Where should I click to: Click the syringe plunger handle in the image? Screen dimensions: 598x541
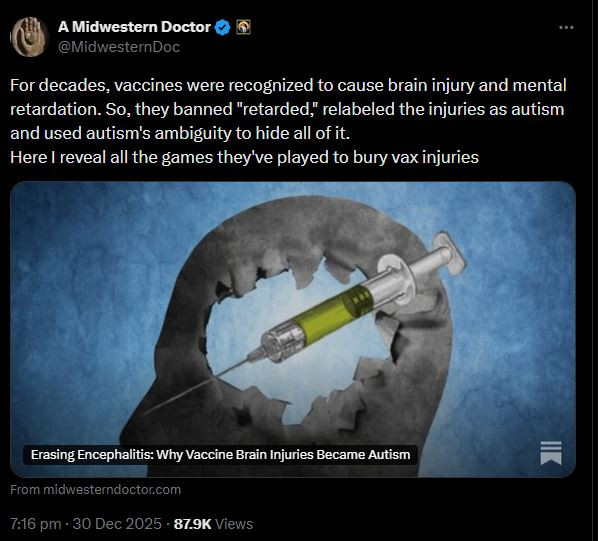pyautogui.click(x=452, y=252)
